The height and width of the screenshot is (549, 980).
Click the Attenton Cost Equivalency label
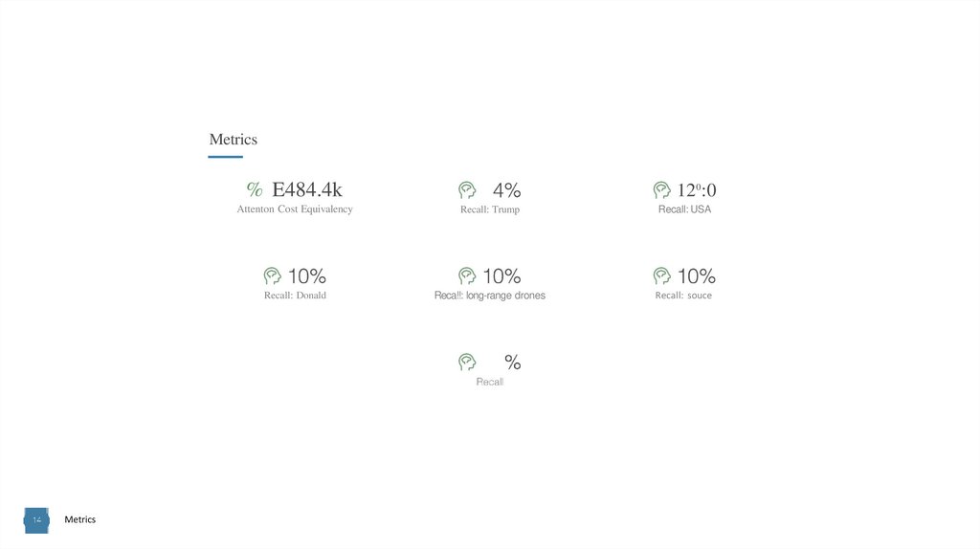tap(295, 209)
